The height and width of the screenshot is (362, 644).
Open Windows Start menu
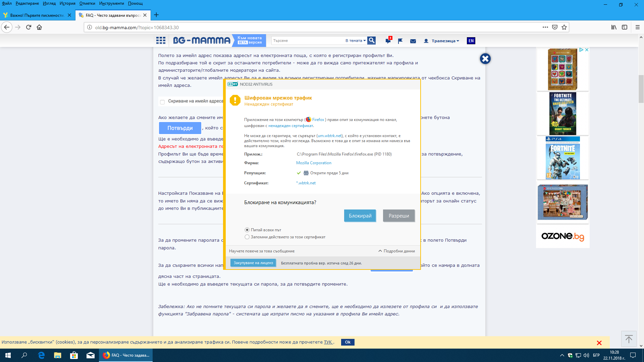coord(8,355)
